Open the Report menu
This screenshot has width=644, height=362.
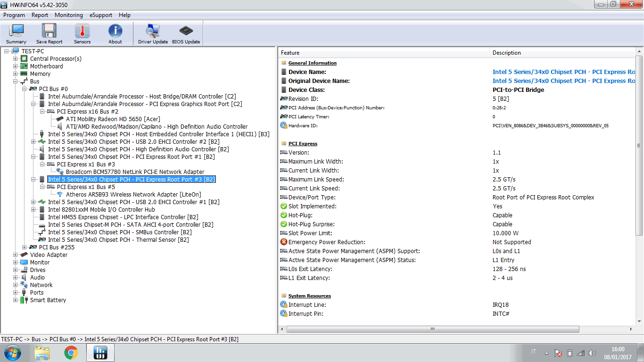(40, 15)
